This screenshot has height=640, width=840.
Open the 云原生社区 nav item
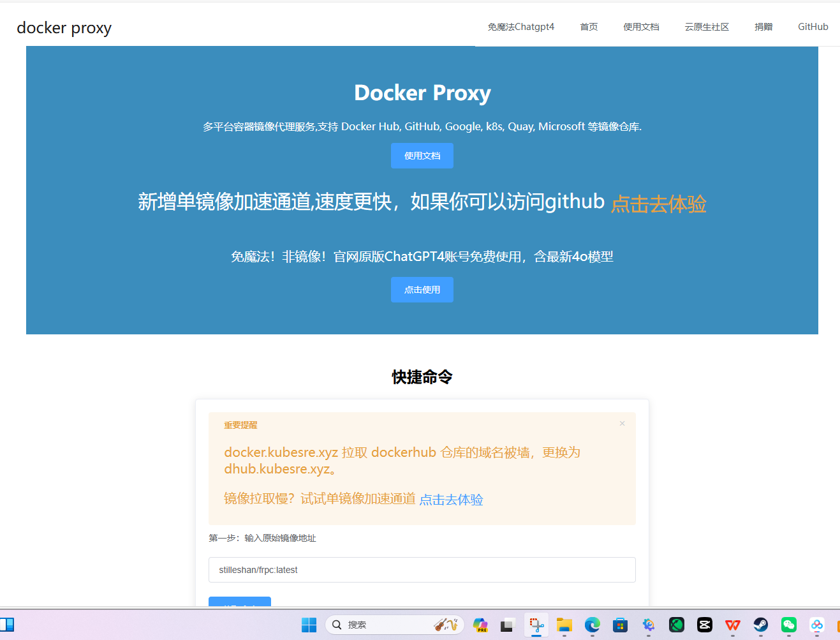click(x=707, y=27)
